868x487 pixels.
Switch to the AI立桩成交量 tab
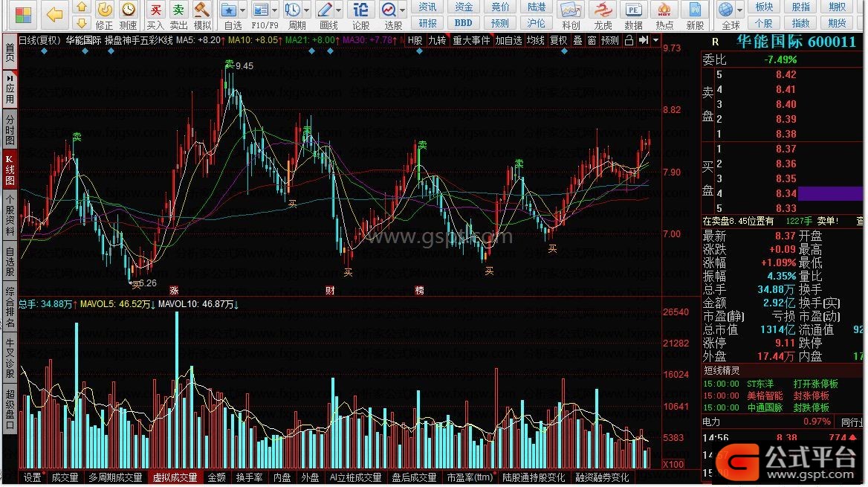[355, 477]
